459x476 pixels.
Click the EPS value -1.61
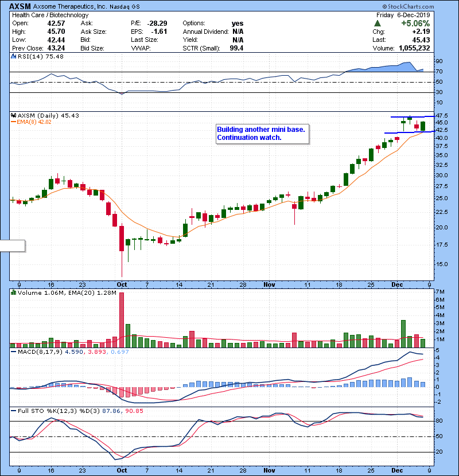159,32
